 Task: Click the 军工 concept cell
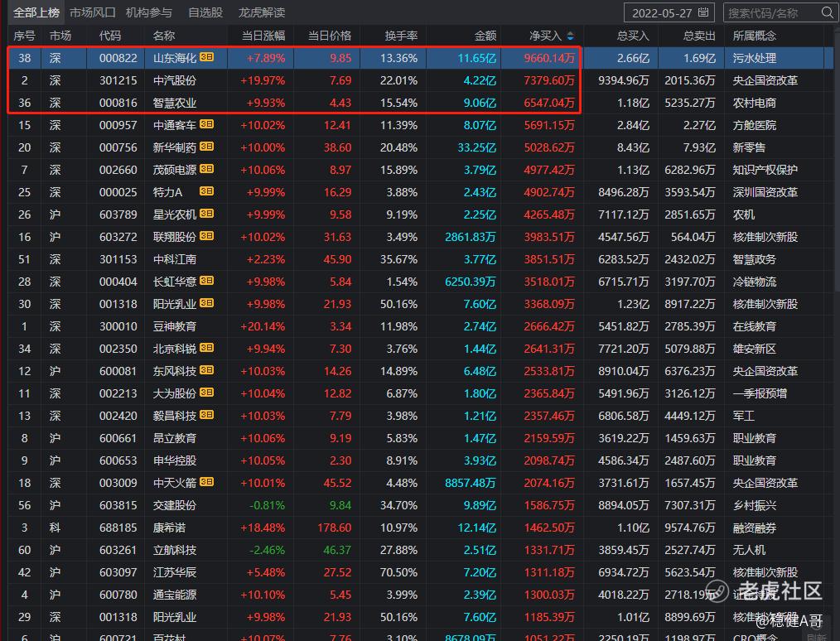743,416
